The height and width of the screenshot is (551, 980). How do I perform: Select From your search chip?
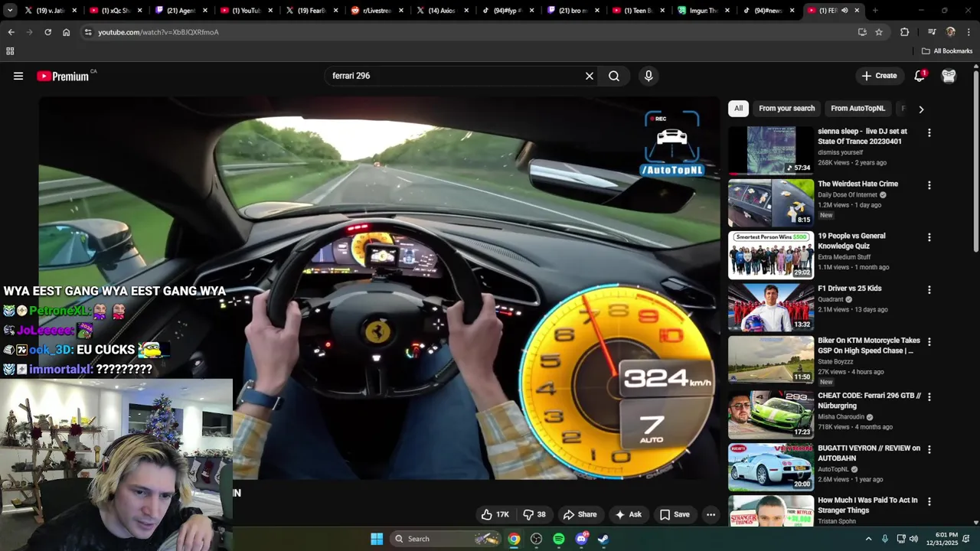click(x=786, y=109)
